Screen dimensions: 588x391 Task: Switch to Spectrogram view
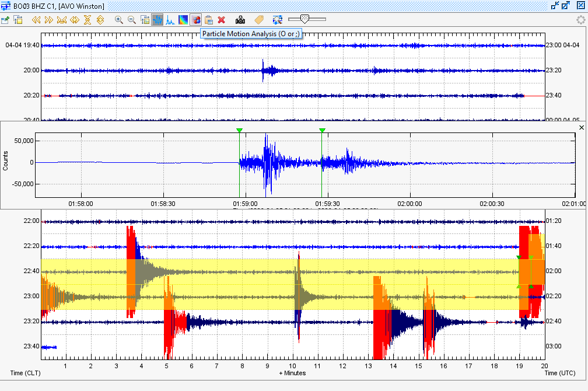[183, 20]
